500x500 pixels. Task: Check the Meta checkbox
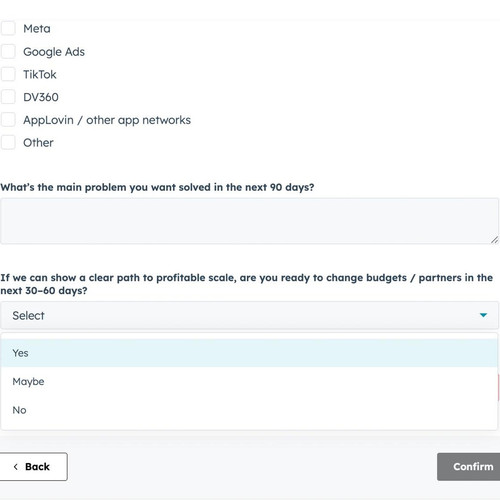coord(8,28)
